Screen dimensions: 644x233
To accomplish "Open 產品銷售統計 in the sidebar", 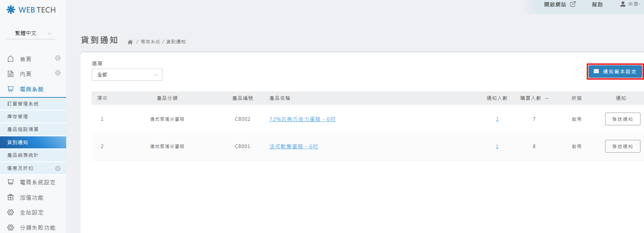I will (x=23, y=155).
